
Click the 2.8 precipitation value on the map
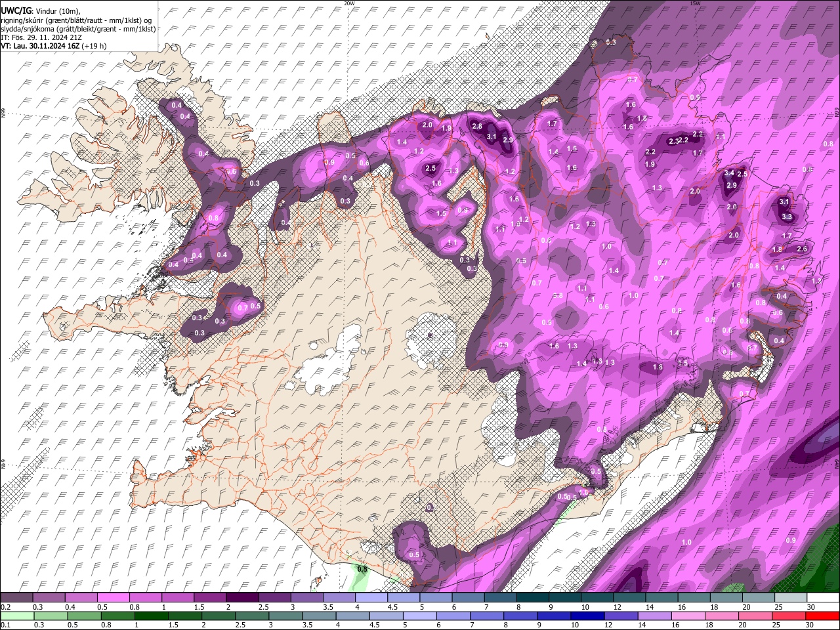point(477,127)
